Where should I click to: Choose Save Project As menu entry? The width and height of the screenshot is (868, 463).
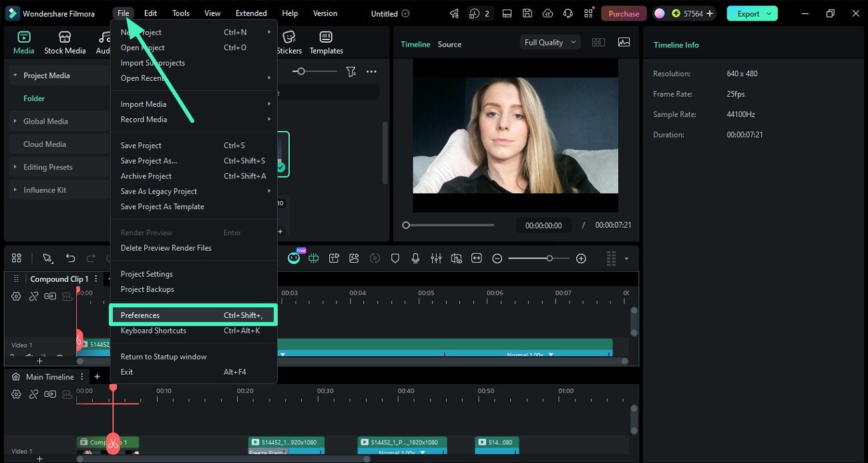click(194, 160)
